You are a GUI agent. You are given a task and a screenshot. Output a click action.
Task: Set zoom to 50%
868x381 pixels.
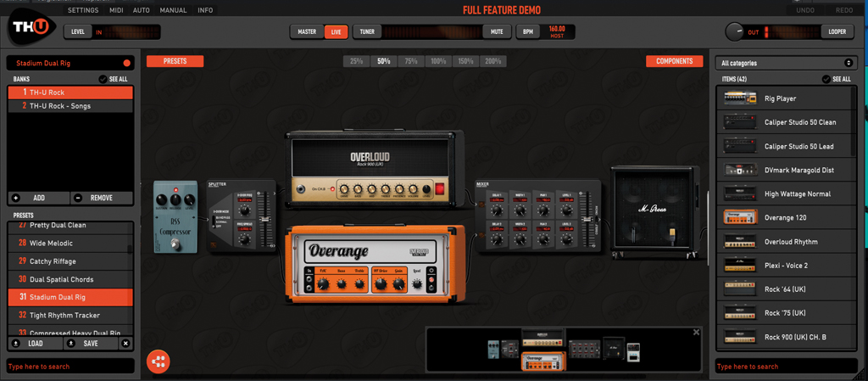[x=384, y=61]
